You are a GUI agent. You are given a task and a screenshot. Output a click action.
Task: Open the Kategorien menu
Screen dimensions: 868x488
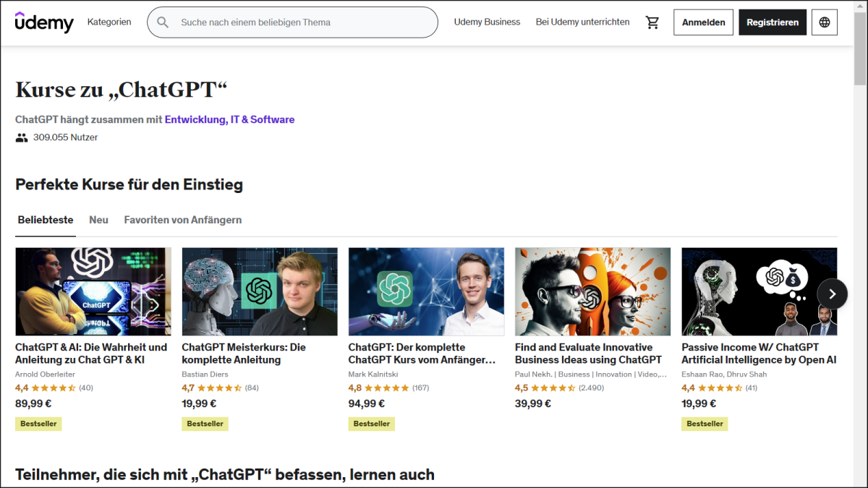(109, 22)
